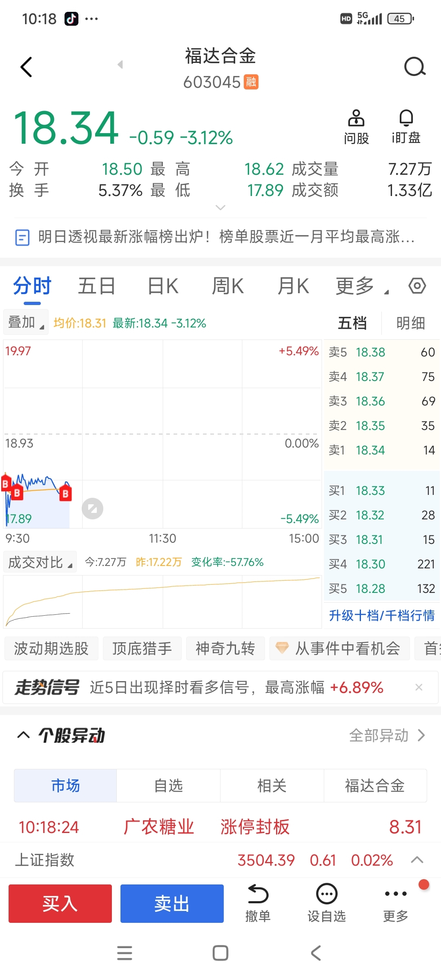441x980 pixels.
Task: Switch to the 分时 chart tab
Action: [32, 285]
